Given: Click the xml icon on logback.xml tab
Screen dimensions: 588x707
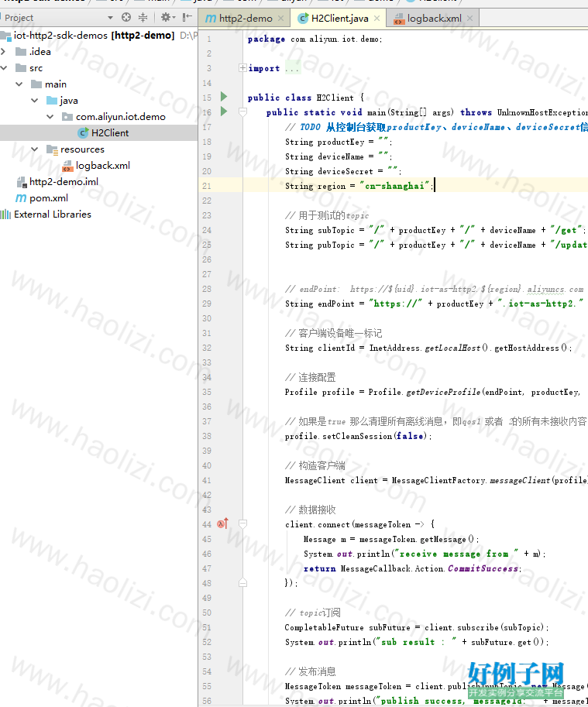Looking at the screenshot, I should (399, 19).
